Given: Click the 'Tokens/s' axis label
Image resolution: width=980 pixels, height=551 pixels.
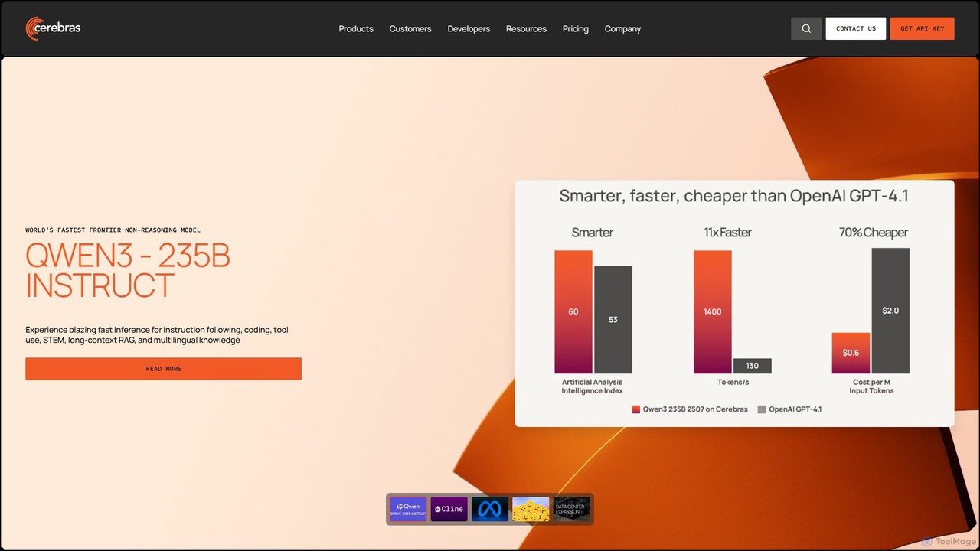Looking at the screenshot, I should point(733,382).
